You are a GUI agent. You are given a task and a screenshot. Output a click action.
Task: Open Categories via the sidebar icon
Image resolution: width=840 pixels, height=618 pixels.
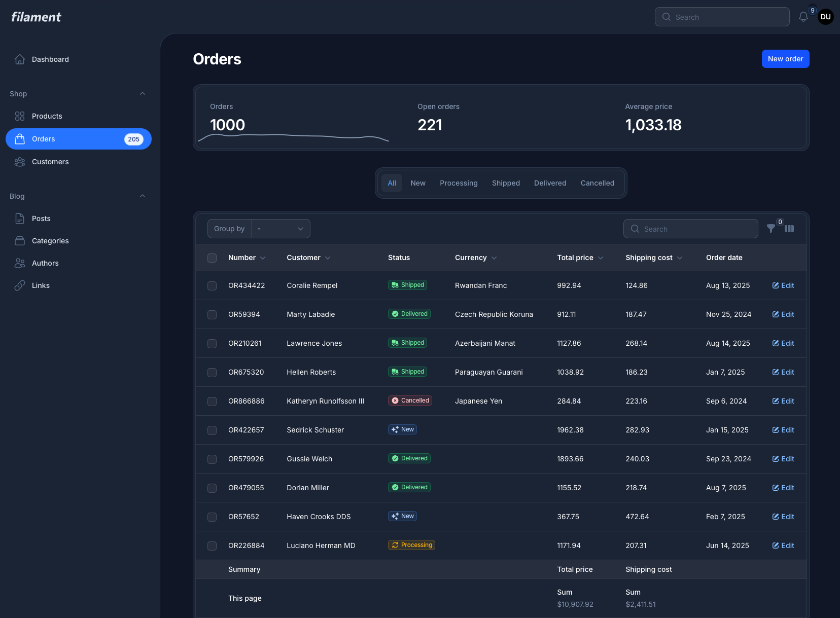(x=20, y=241)
